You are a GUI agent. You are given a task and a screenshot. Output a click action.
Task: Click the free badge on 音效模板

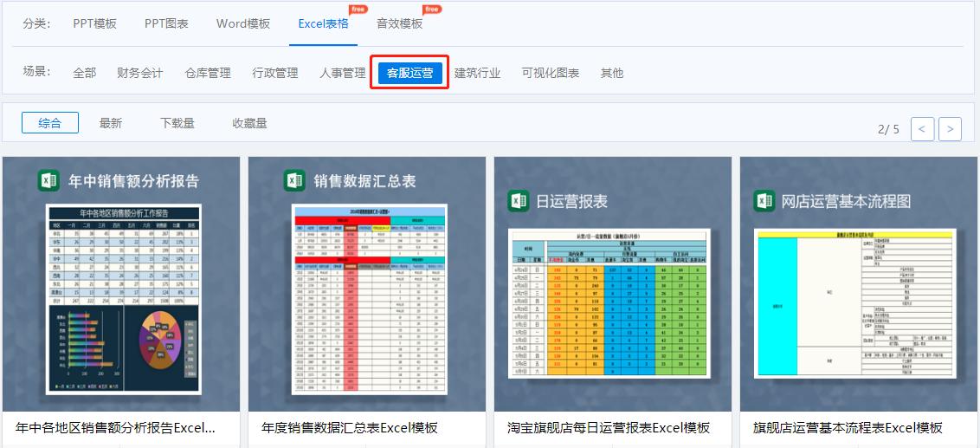coord(432,9)
